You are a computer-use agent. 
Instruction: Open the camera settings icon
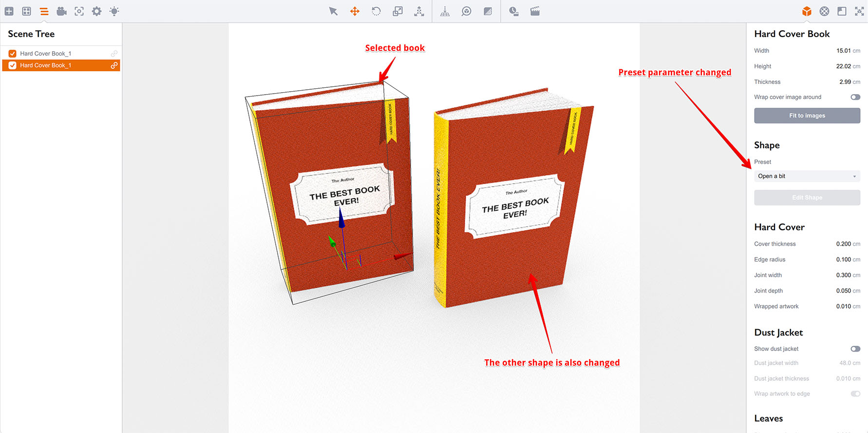point(62,11)
